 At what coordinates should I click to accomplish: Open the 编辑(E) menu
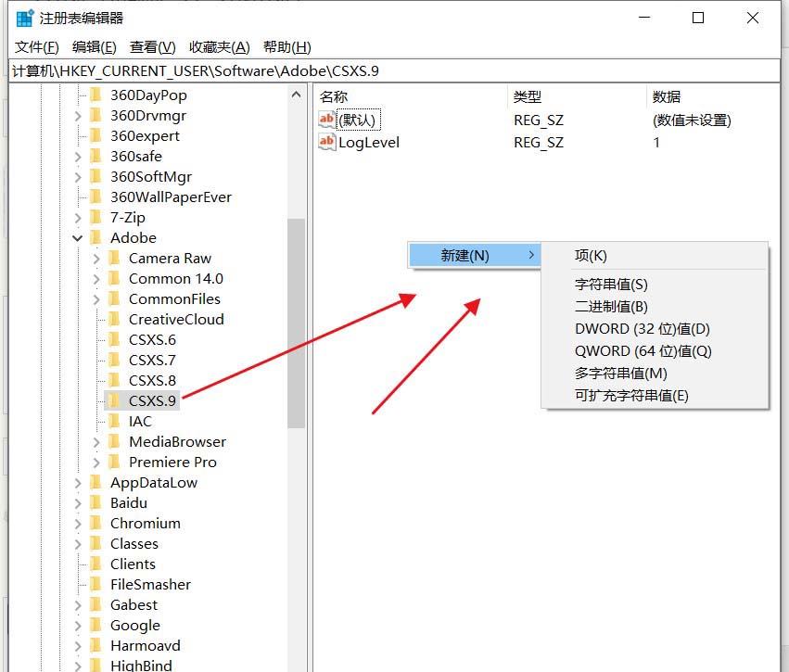click(x=94, y=47)
